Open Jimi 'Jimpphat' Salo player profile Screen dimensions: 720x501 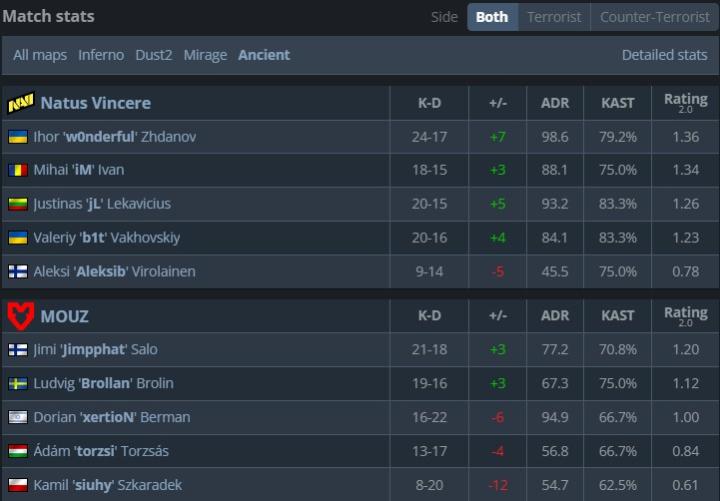(x=95, y=350)
